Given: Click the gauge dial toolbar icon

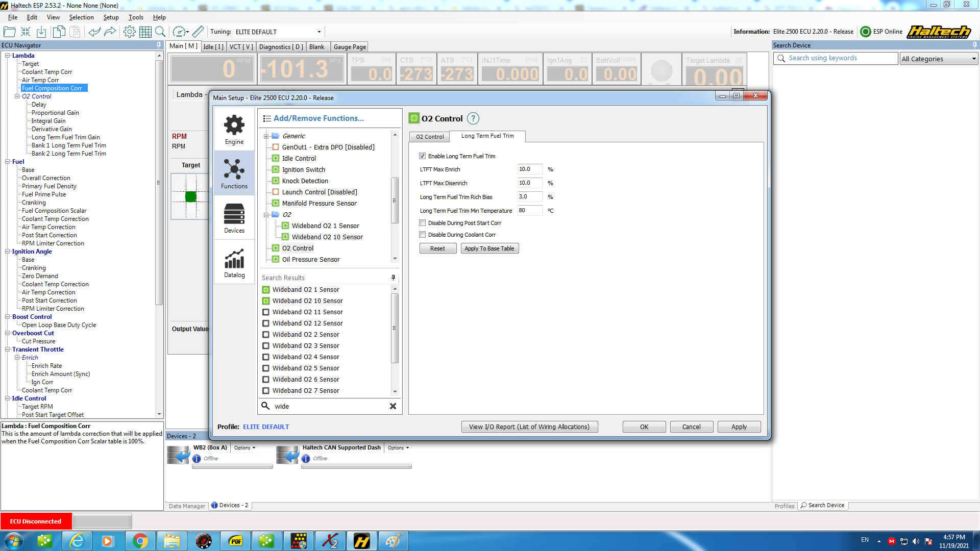Looking at the screenshot, I should pos(179,32).
